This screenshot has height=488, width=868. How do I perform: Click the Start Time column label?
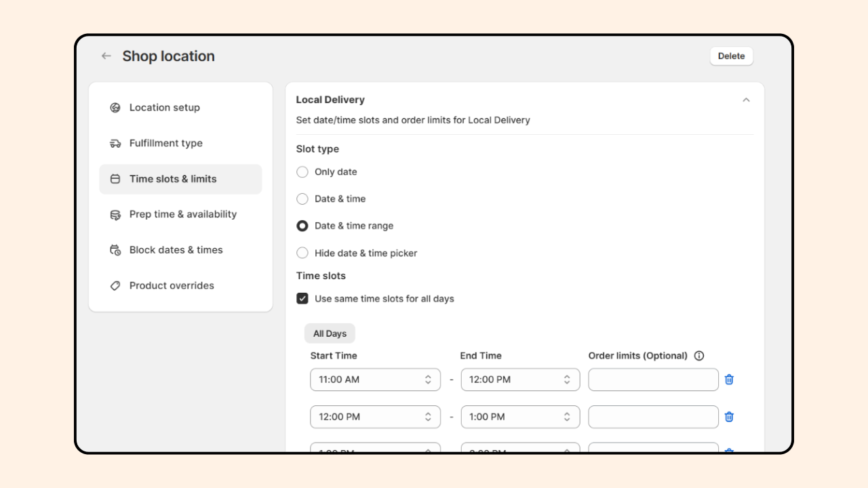(334, 356)
